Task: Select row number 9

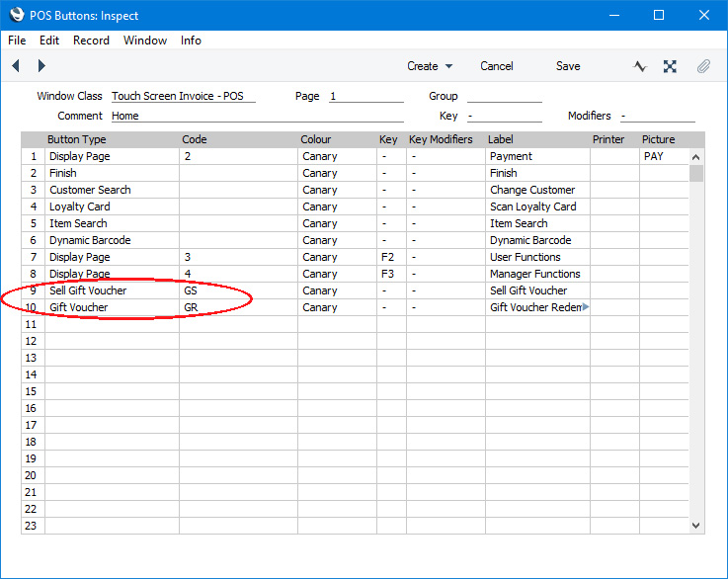Action: [x=31, y=290]
